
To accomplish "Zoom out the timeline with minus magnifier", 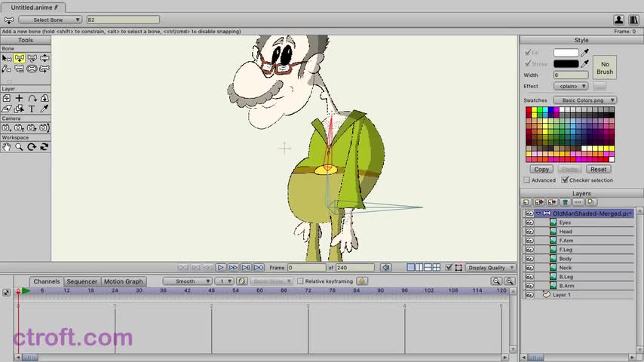I will 496,281.
